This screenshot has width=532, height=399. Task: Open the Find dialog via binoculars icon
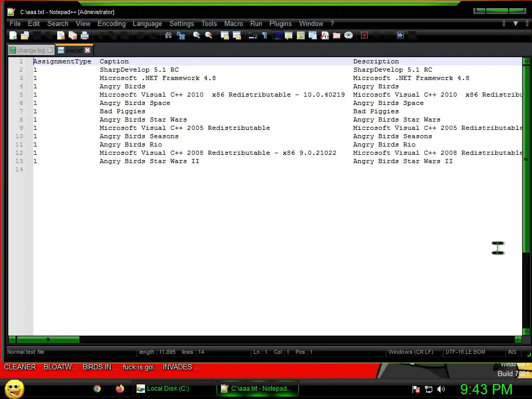point(168,35)
